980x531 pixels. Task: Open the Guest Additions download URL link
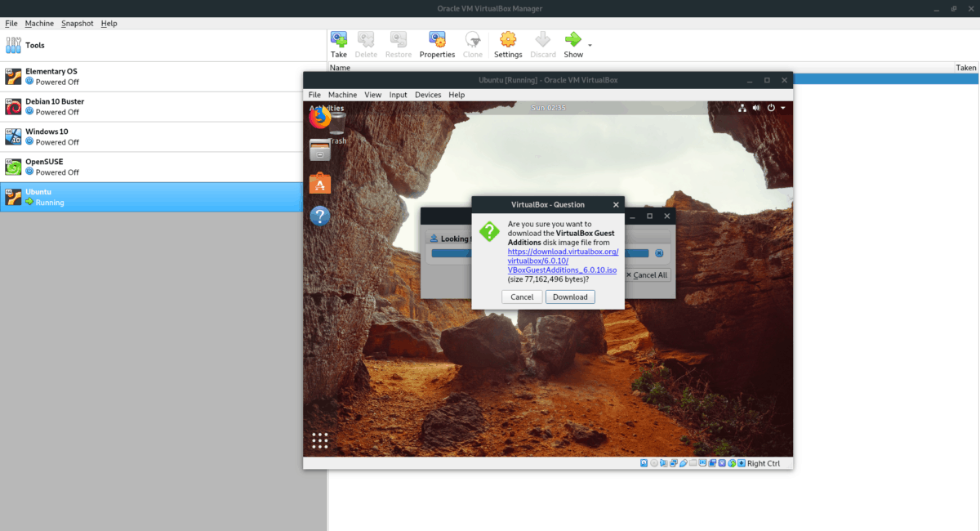(x=562, y=261)
